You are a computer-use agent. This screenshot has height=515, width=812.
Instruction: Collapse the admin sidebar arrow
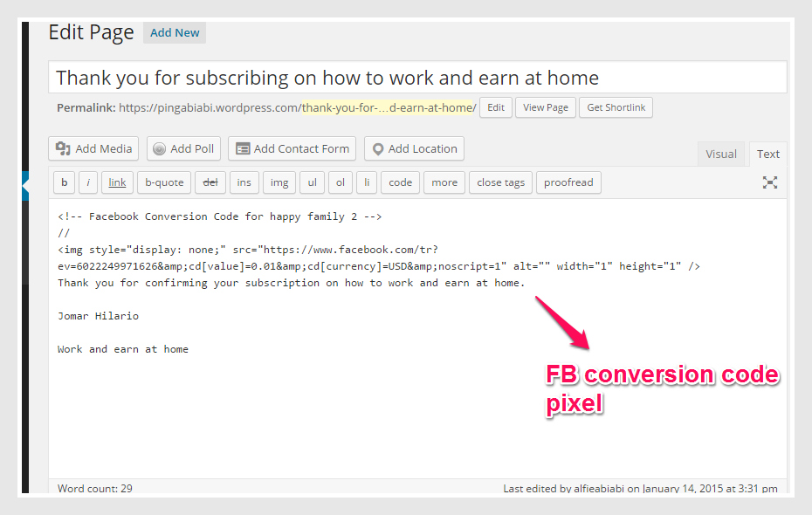[x=25, y=184]
